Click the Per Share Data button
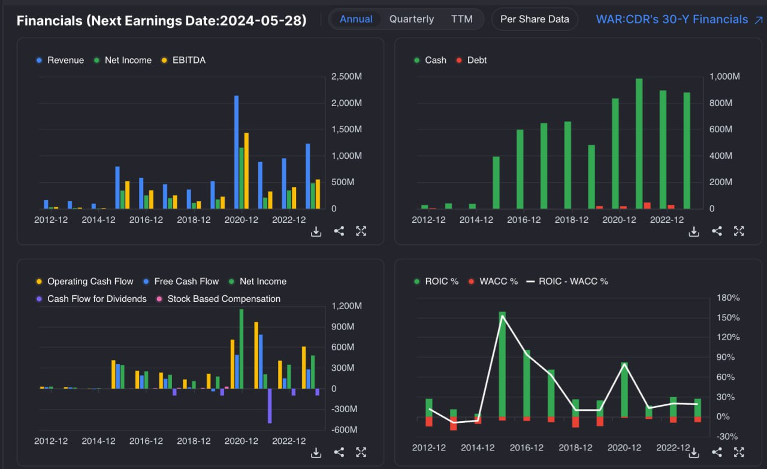Image resolution: width=768 pixels, height=470 pixels. click(535, 19)
